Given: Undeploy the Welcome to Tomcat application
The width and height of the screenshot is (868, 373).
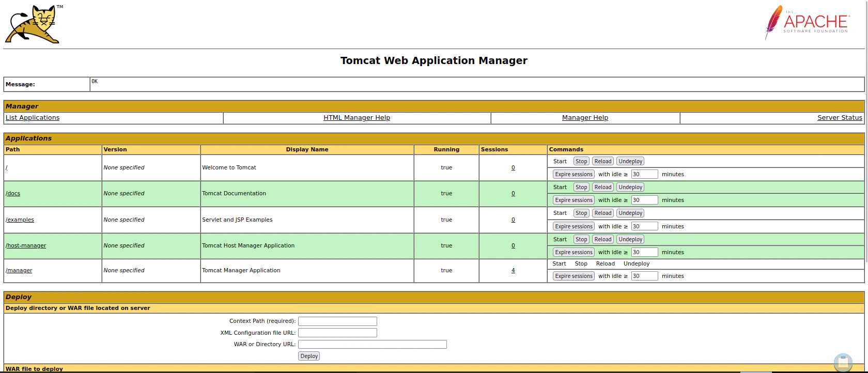Looking at the screenshot, I should point(630,161).
